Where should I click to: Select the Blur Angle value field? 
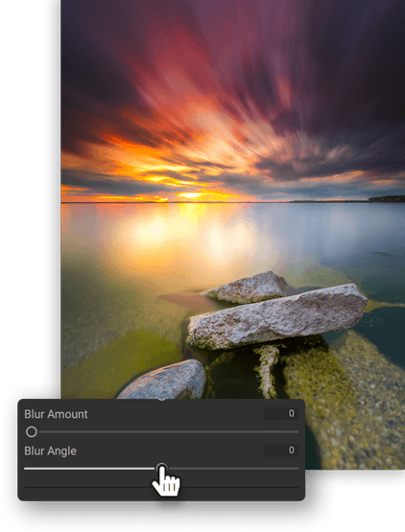(x=280, y=451)
